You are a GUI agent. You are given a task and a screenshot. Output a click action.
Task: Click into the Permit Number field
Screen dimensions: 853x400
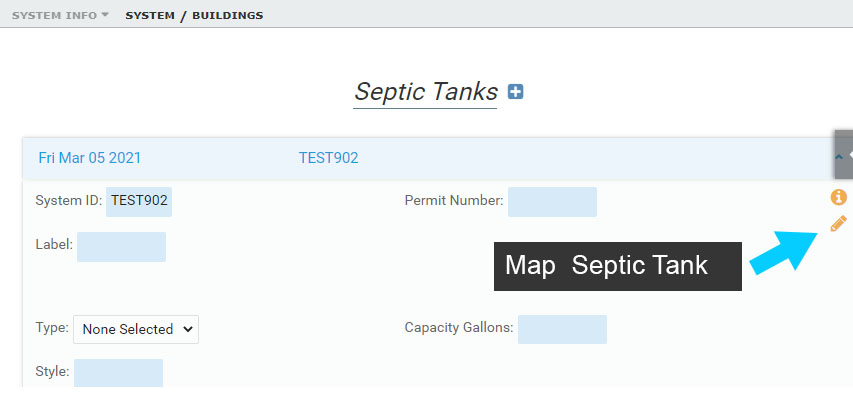tap(552, 201)
